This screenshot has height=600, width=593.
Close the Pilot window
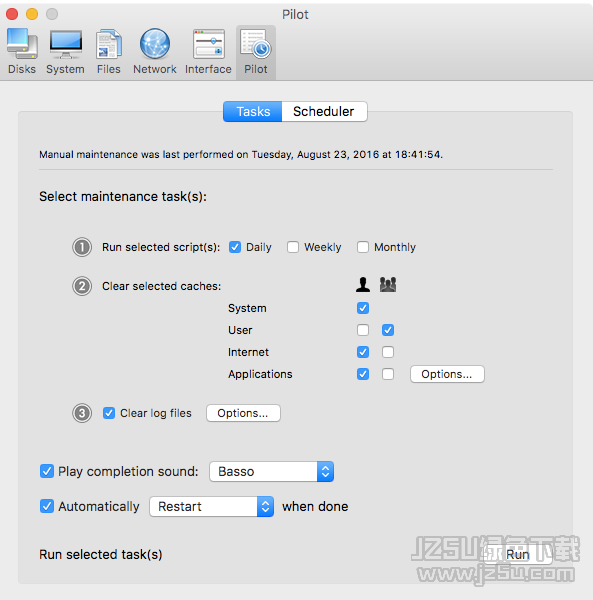pos(12,14)
